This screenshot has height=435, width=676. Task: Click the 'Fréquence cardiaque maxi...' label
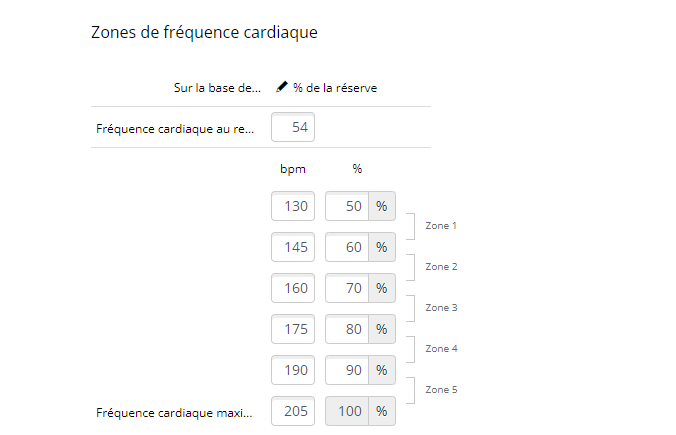pos(175,412)
